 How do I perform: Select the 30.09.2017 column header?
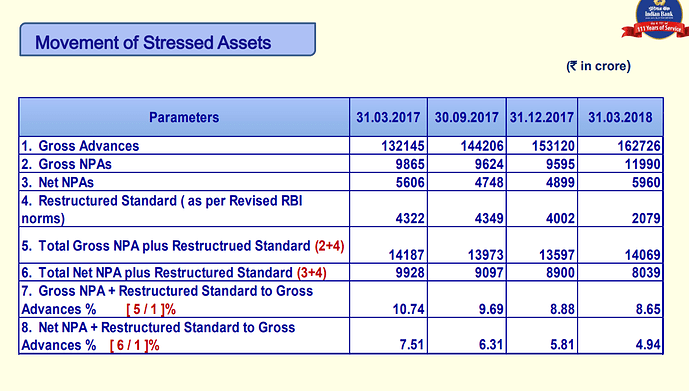[x=467, y=117]
